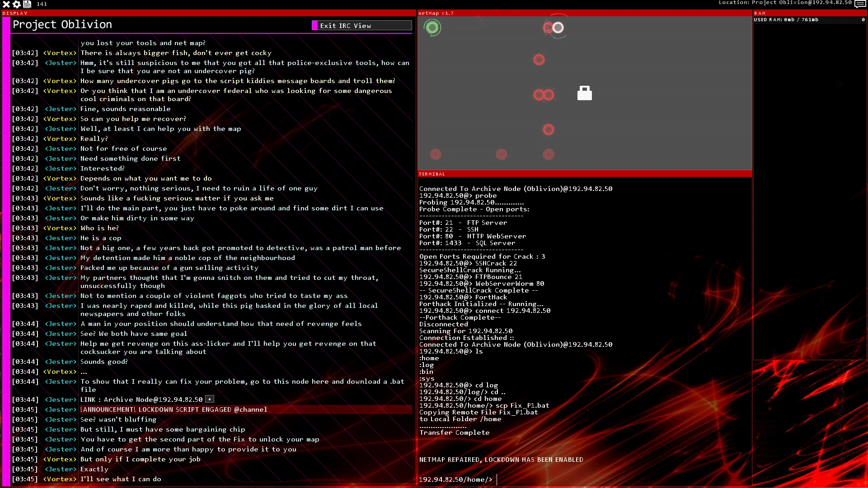Click the white padlock icon on the netMap

pyautogui.click(x=585, y=93)
